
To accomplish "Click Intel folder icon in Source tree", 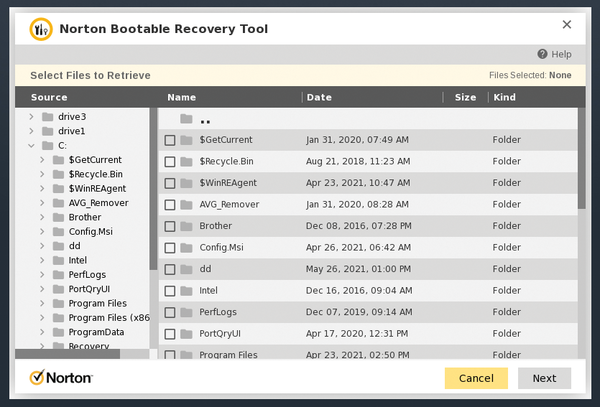I will pyautogui.click(x=58, y=260).
